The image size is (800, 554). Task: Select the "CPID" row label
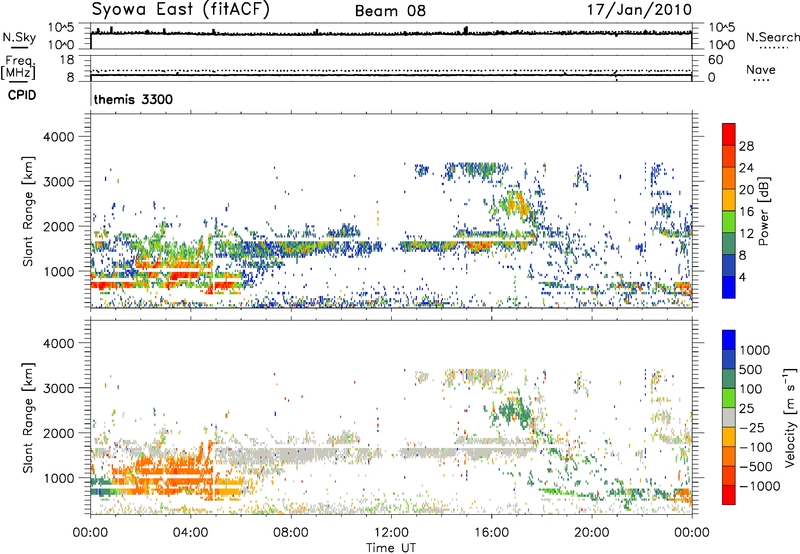tap(22, 95)
